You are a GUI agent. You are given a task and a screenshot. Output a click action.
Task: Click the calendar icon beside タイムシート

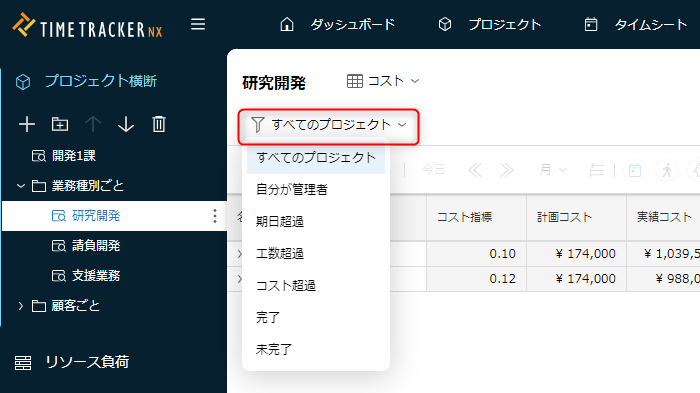click(x=591, y=24)
